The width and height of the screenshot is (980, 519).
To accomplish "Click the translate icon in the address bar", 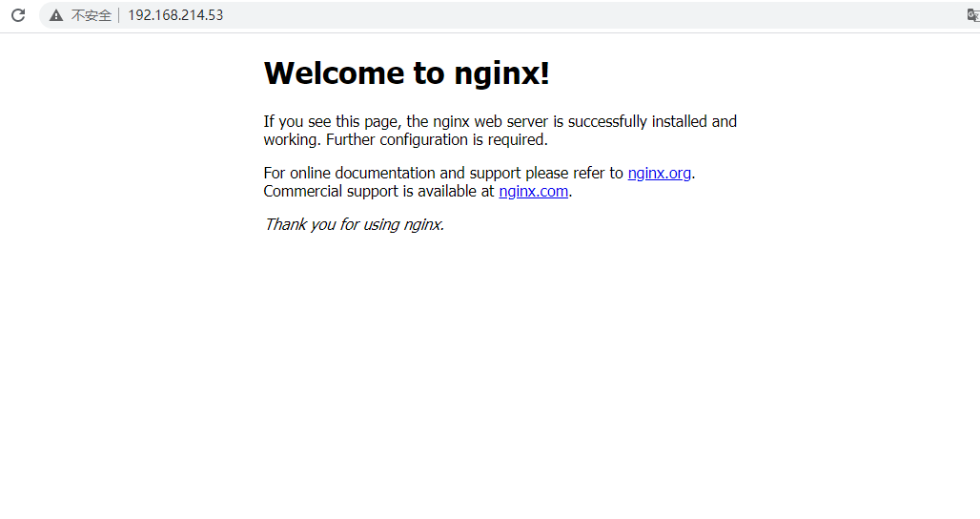I will click(973, 15).
